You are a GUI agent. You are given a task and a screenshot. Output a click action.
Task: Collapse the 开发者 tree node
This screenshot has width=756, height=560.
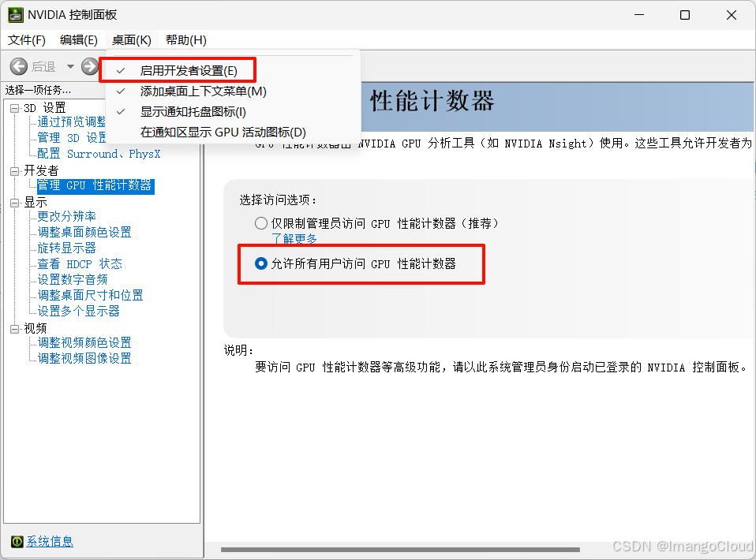[x=15, y=171]
